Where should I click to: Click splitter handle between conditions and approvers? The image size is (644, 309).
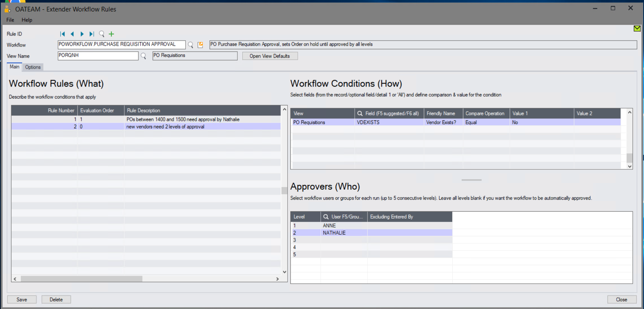coord(471,180)
